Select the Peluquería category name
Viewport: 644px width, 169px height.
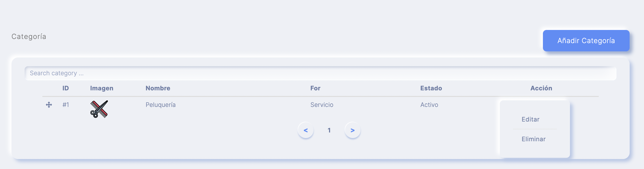(x=161, y=105)
